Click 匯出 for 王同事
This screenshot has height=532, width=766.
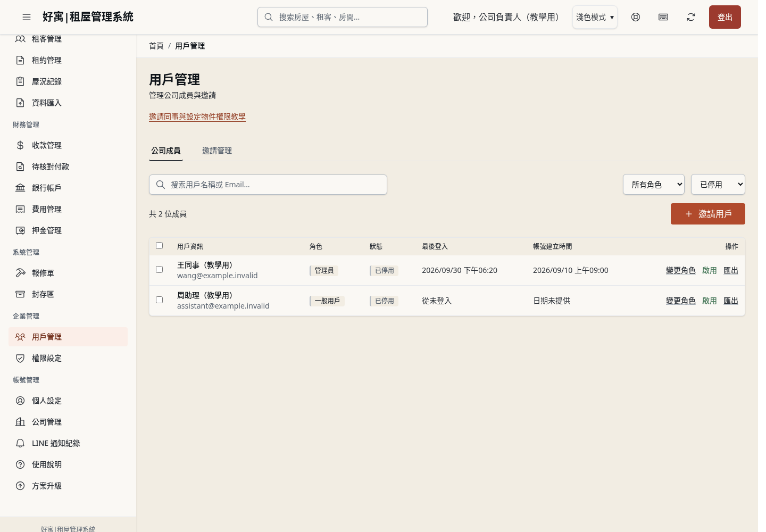point(731,270)
